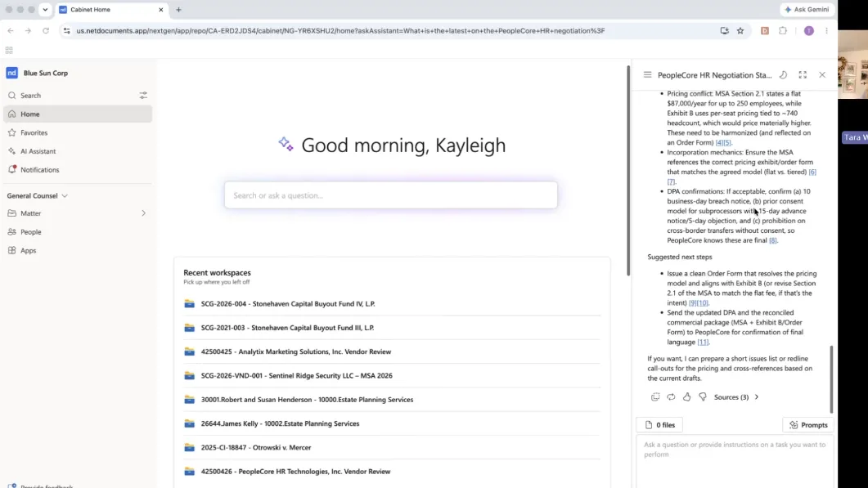The image size is (868, 488).
Task: Open a new browser tab
Action: [179, 10]
